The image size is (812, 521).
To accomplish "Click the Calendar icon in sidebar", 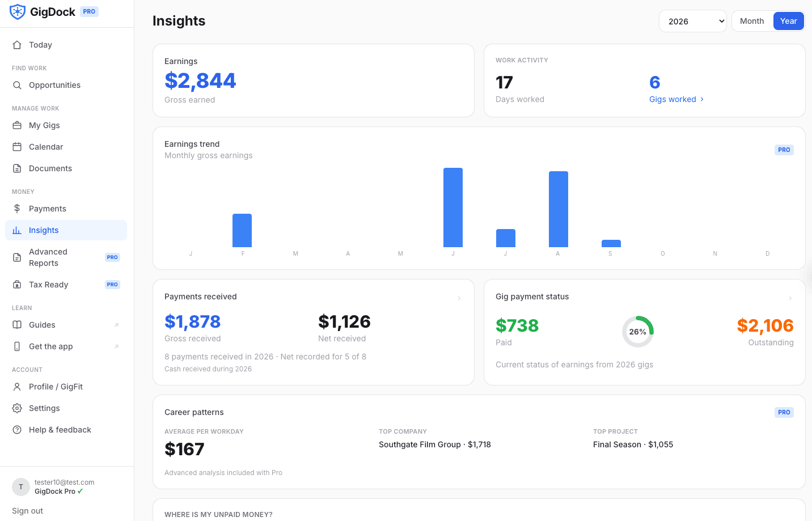I will (x=17, y=147).
